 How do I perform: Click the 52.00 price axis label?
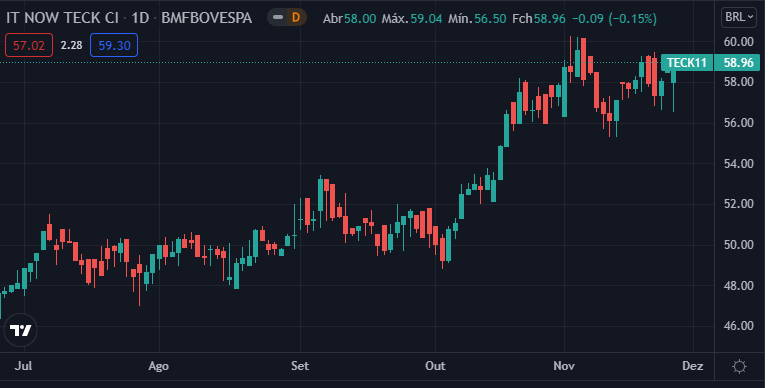point(739,204)
